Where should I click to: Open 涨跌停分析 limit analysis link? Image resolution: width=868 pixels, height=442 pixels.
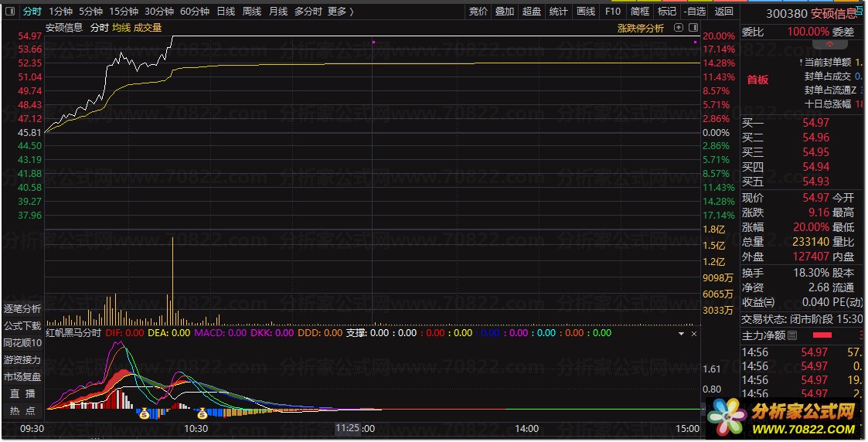(640, 28)
